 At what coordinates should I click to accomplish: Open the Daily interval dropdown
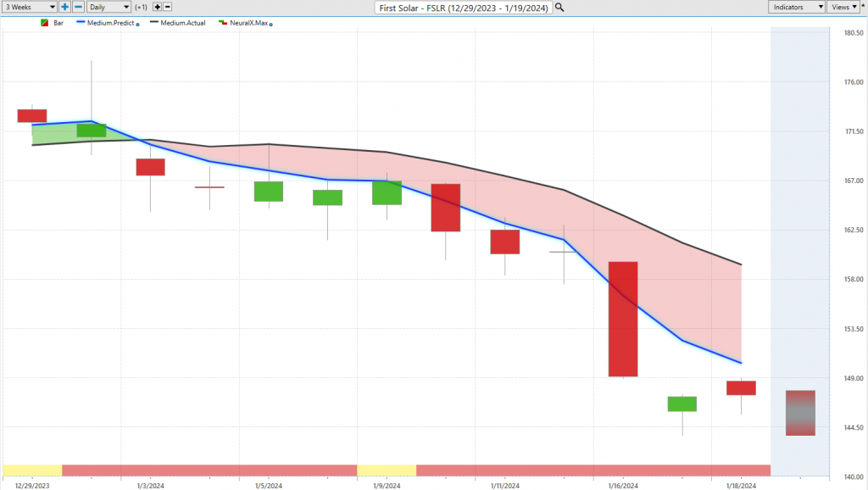click(108, 7)
